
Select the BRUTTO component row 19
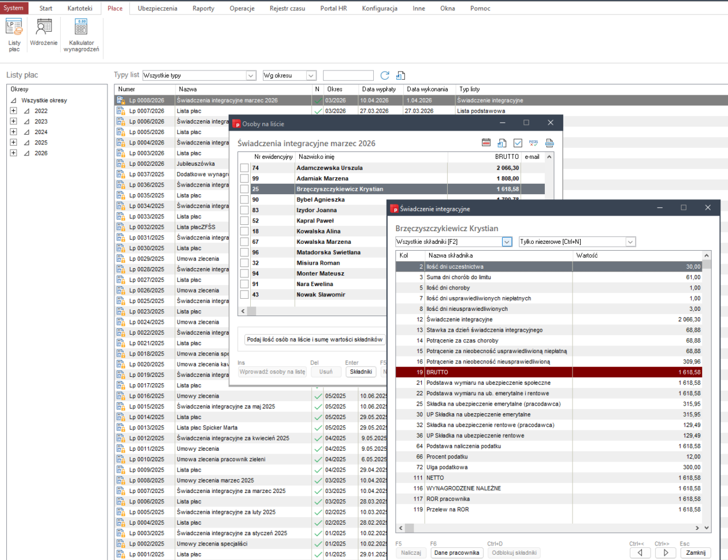(x=549, y=372)
